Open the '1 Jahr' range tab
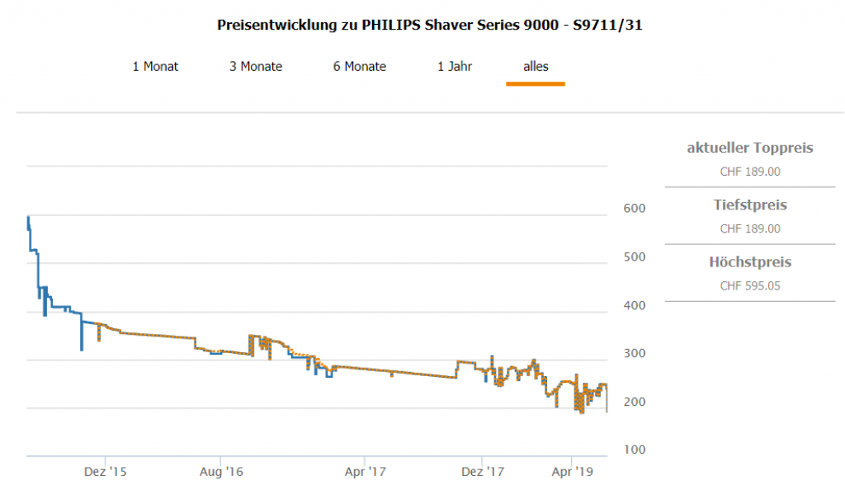 pos(455,67)
